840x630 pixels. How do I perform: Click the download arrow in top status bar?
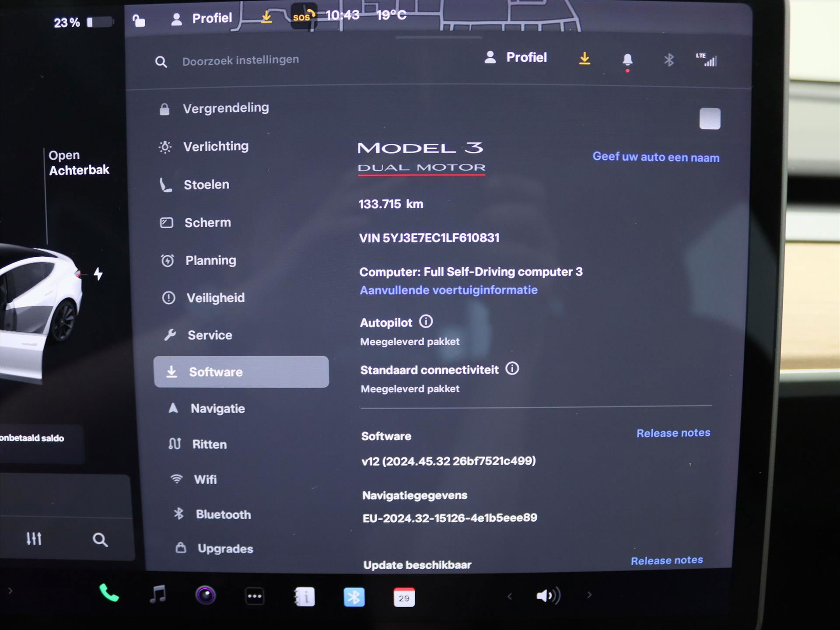tap(266, 17)
